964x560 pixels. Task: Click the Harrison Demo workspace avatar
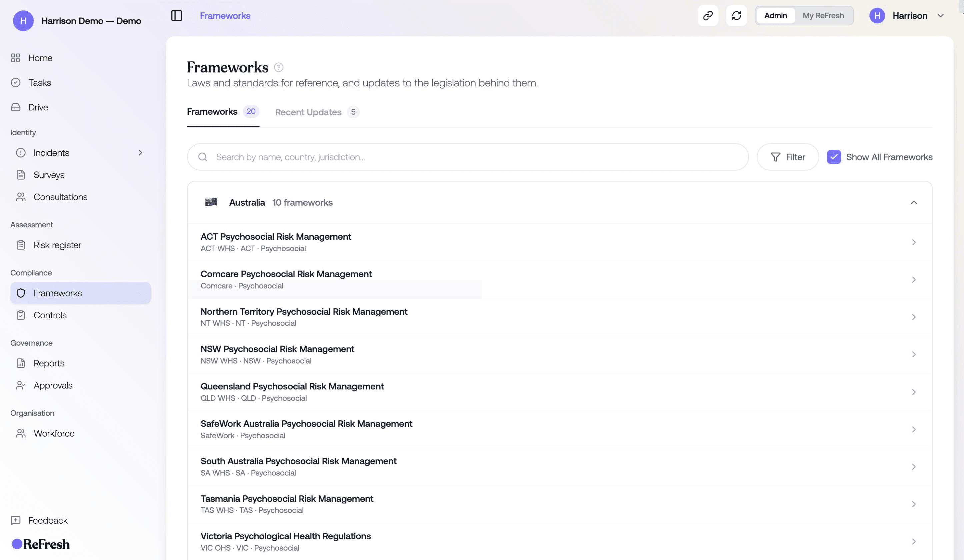tap(23, 21)
